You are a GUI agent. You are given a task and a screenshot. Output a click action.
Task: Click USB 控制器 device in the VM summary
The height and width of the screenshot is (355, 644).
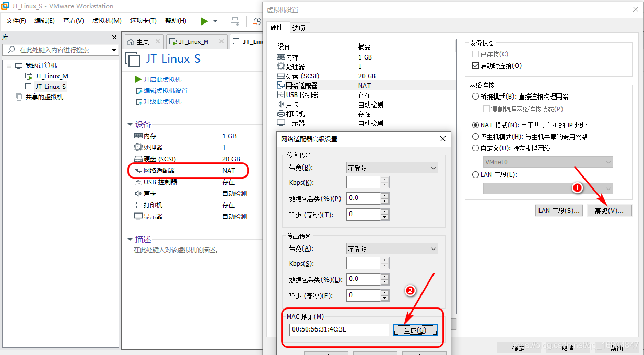click(x=160, y=182)
